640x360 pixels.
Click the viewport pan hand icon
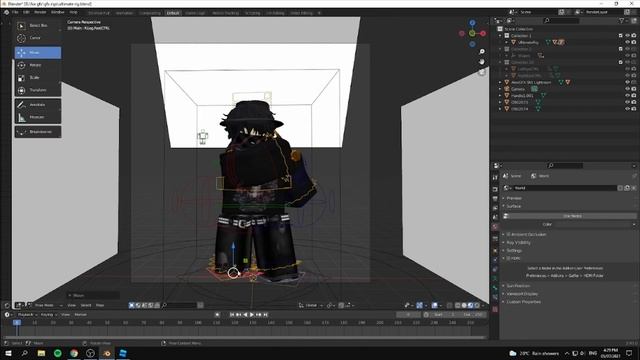coord(482,62)
